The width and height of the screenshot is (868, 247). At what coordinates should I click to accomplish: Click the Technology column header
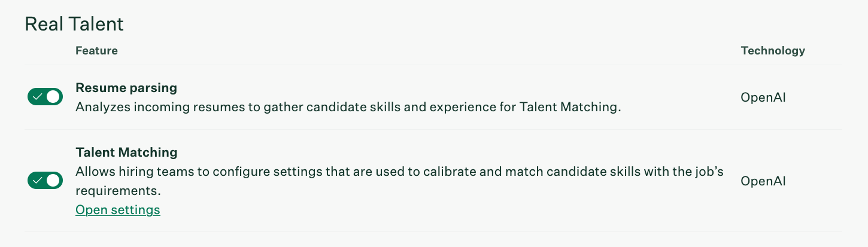773,51
